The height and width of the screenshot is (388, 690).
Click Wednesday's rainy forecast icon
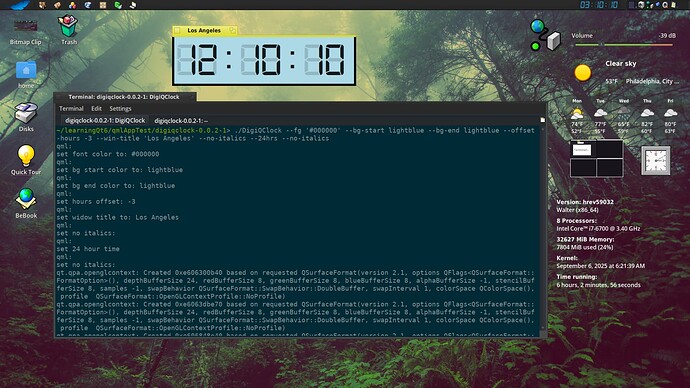(x=623, y=113)
